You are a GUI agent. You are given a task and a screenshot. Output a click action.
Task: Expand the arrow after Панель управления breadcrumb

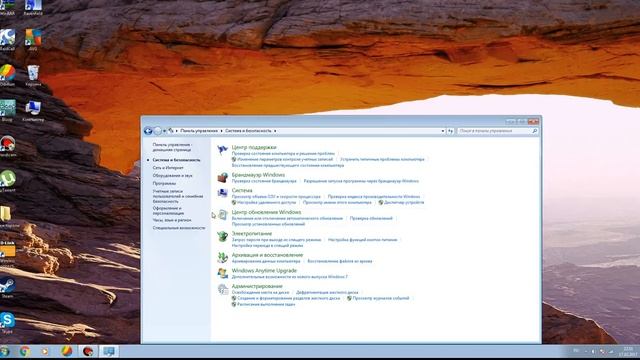click(x=222, y=131)
